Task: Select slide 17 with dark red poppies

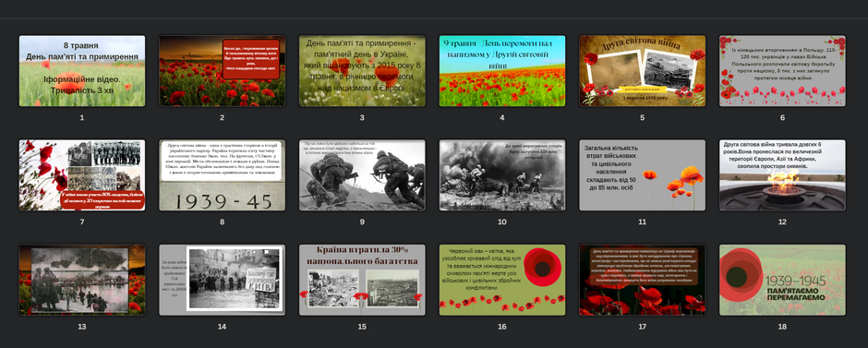Action: (x=642, y=280)
